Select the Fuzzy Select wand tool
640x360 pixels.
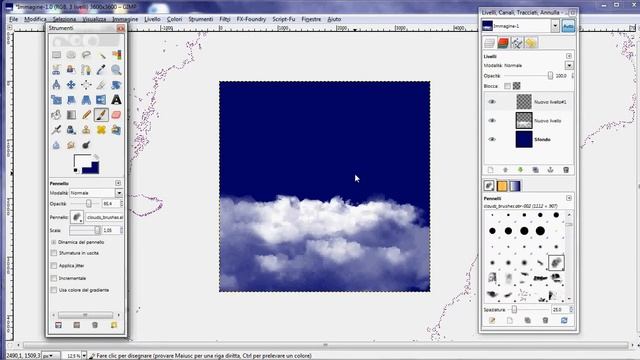click(x=101, y=55)
